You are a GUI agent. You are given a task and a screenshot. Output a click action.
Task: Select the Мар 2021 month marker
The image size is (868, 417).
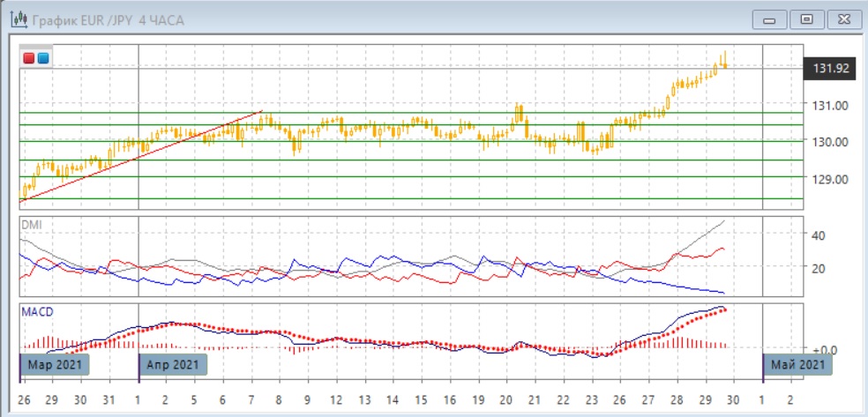(x=55, y=365)
